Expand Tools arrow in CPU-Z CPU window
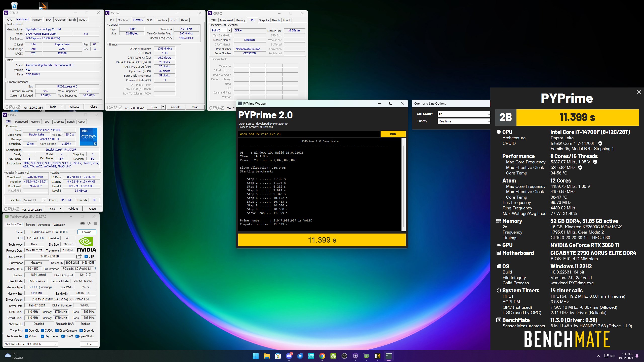 click(x=61, y=209)
